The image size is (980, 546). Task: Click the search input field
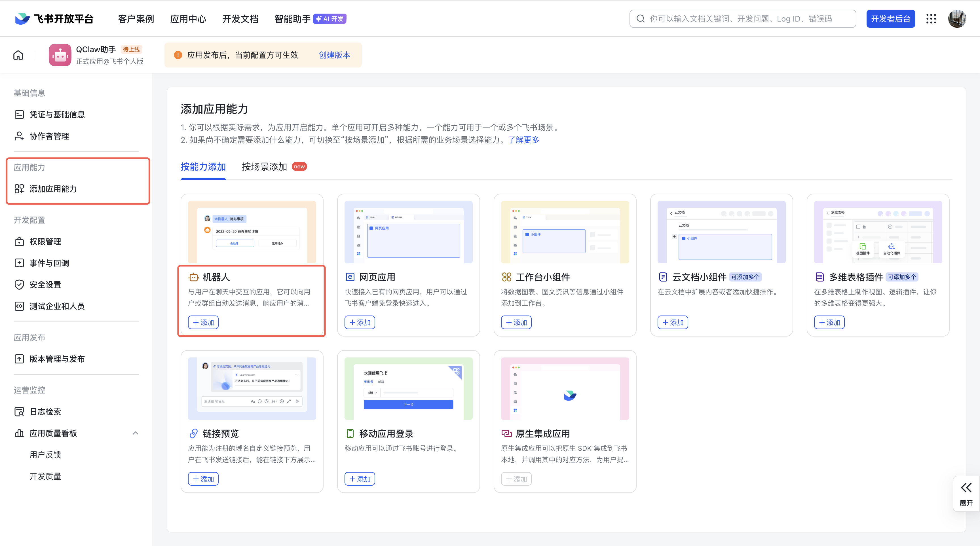tap(742, 18)
